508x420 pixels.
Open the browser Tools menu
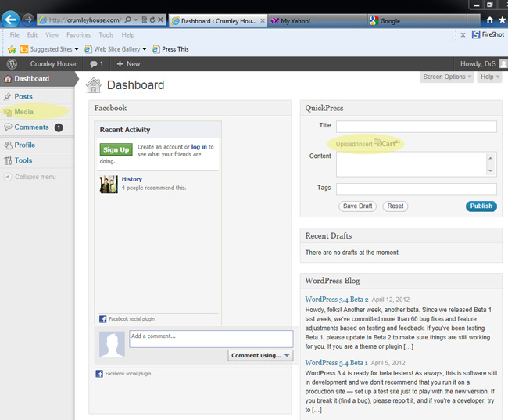click(x=106, y=34)
